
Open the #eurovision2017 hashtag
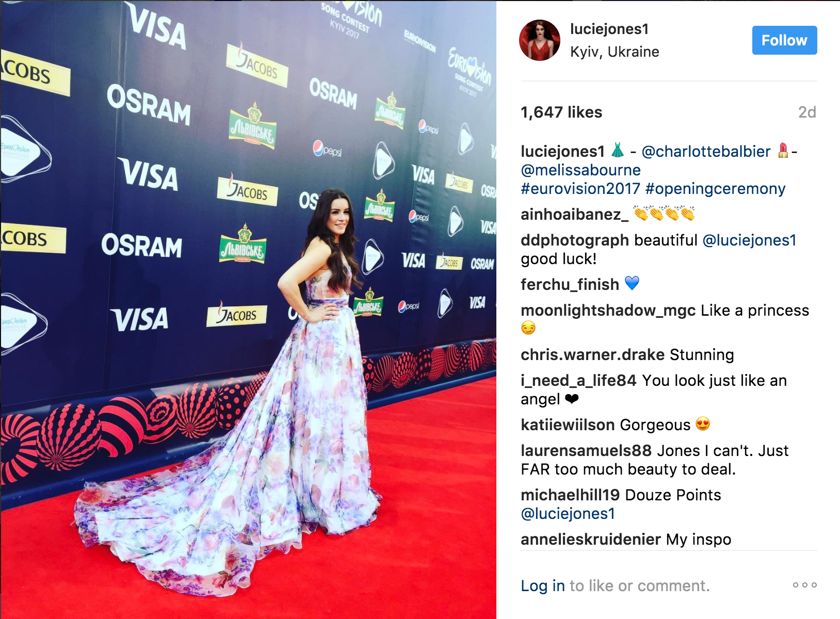click(x=580, y=188)
